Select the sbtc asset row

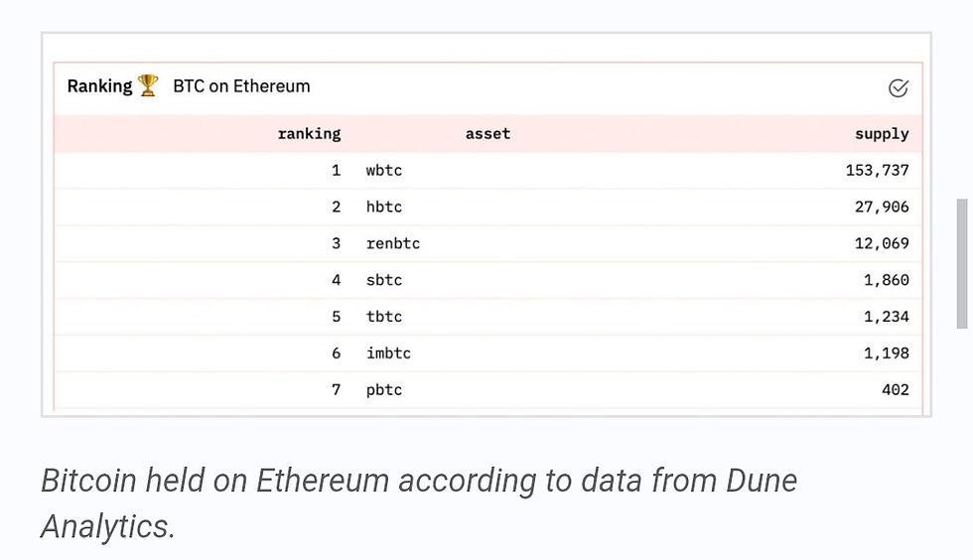coord(488,280)
